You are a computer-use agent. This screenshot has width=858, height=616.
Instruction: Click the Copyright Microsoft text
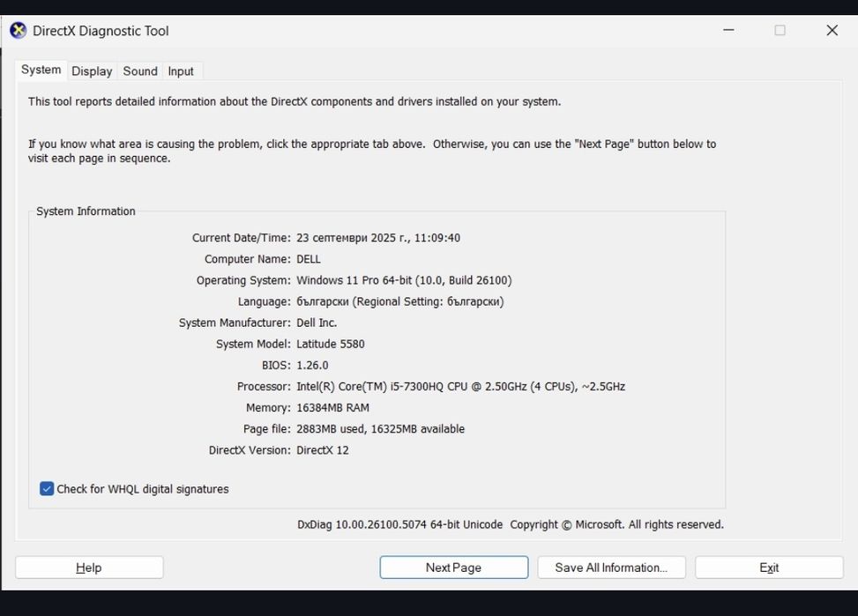pos(616,524)
